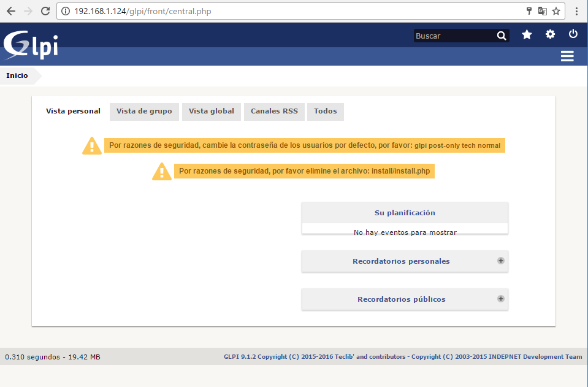Bookmark this page with Chrome star icon
This screenshot has width=588, height=387.
pos(556,11)
